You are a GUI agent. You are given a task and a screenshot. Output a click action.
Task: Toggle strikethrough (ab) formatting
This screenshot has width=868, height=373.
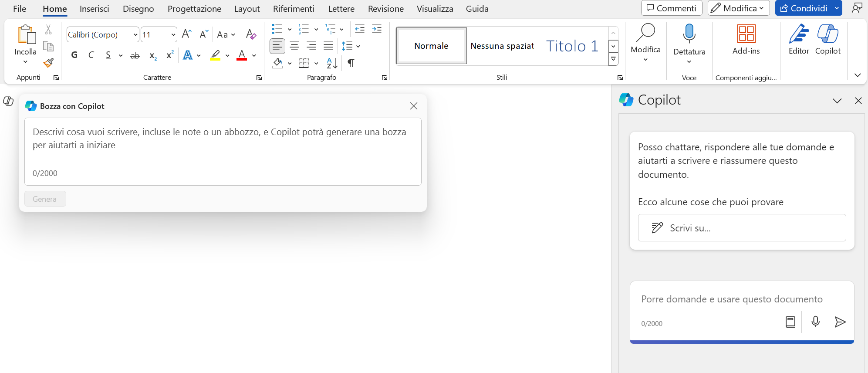pyautogui.click(x=135, y=55)
